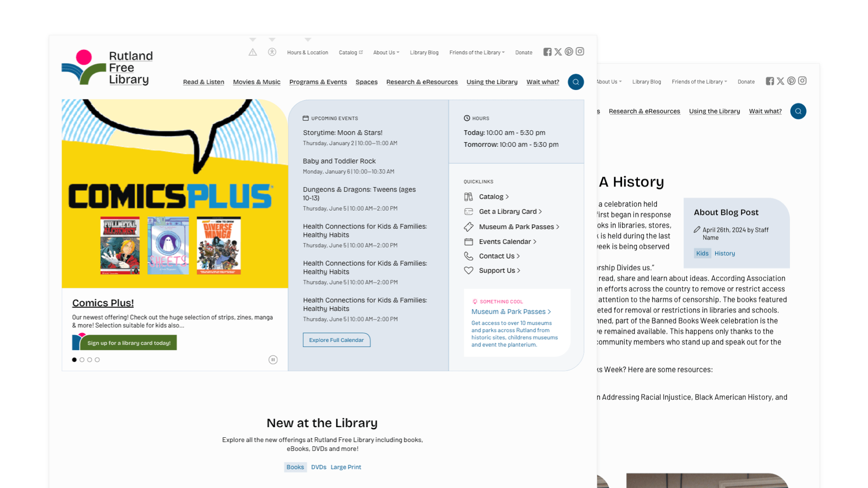Select the Books tab under New at the Library
The width and height of the screenshot is (868, 488).
coord(295,467)
